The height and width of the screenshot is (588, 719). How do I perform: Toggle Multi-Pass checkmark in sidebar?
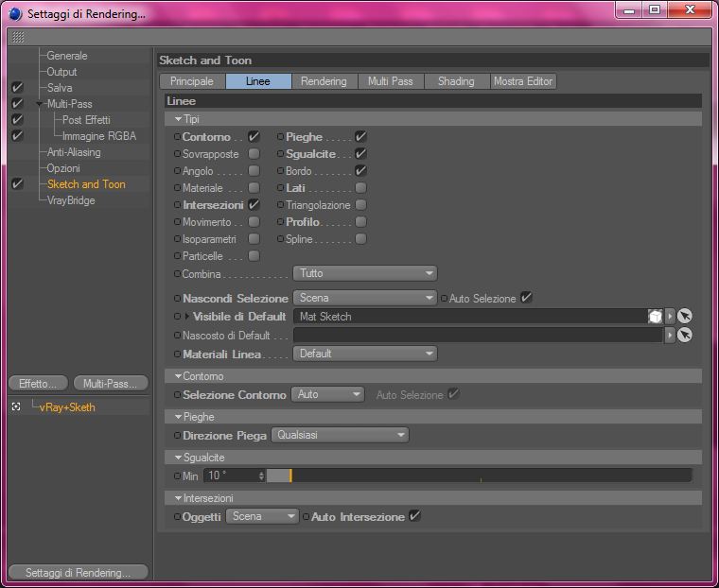17,103
